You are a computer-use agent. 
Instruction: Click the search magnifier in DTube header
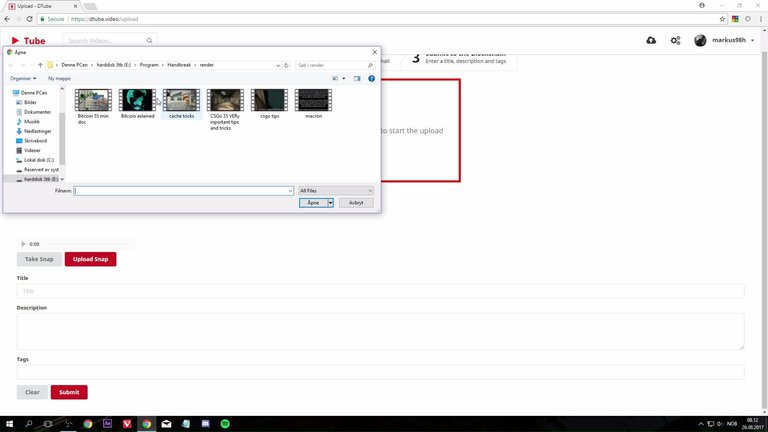(149, 41)
